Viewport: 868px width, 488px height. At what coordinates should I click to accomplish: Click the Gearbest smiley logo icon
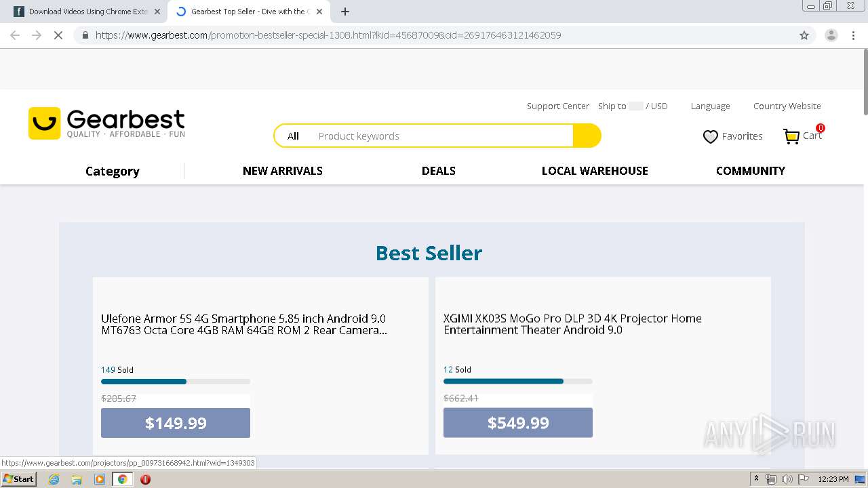44,123
